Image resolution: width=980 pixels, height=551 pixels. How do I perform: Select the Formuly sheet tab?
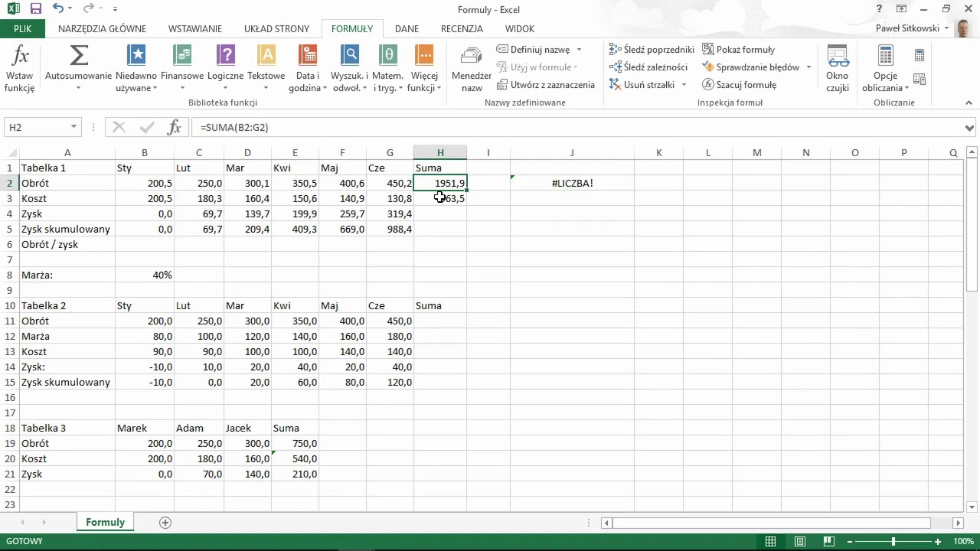105,522
